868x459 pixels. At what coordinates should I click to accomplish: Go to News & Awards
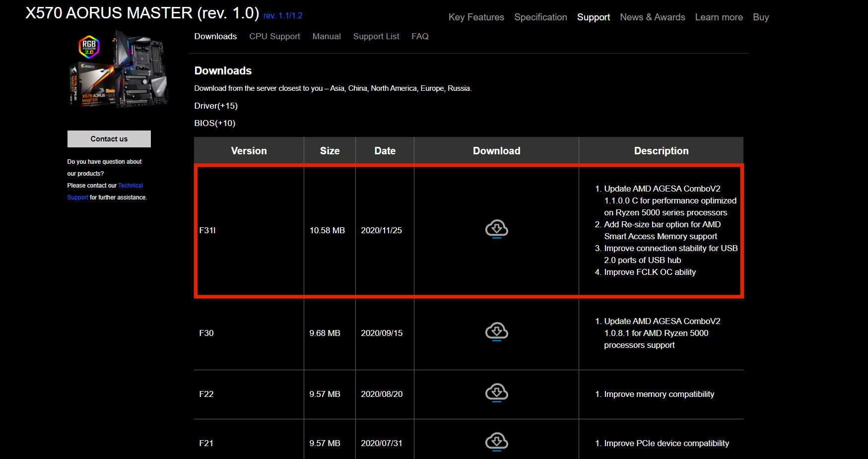click(x=652, y=17)
